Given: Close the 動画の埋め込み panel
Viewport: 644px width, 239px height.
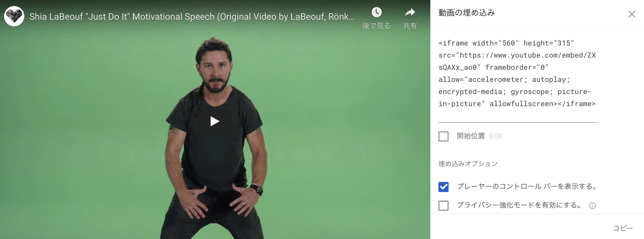Looking at the screenshot, I should tap(632, 14).
